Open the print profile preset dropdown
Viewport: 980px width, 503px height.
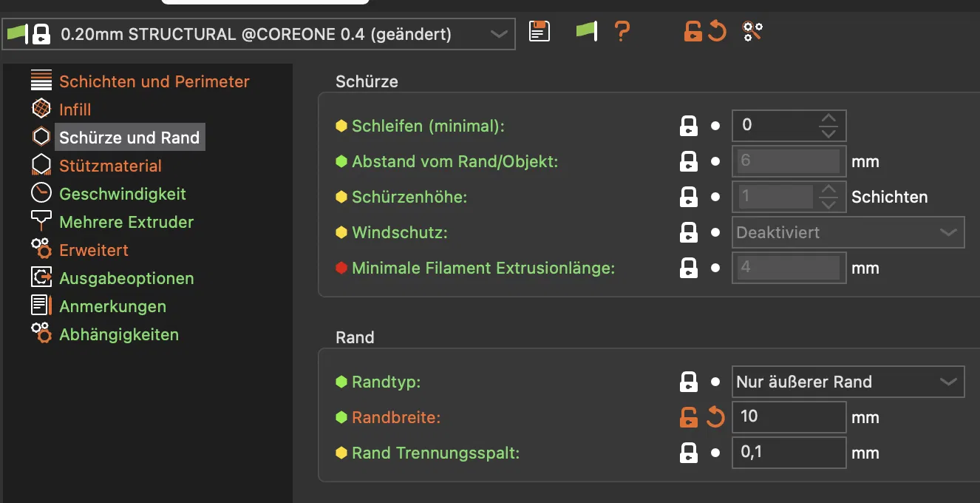[x=259, y=34]
